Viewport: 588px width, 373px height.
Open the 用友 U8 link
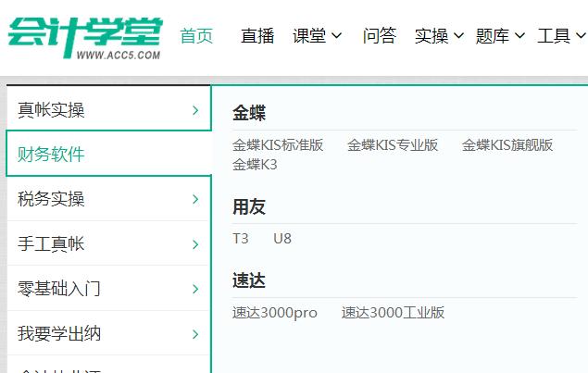coord(282,239)
